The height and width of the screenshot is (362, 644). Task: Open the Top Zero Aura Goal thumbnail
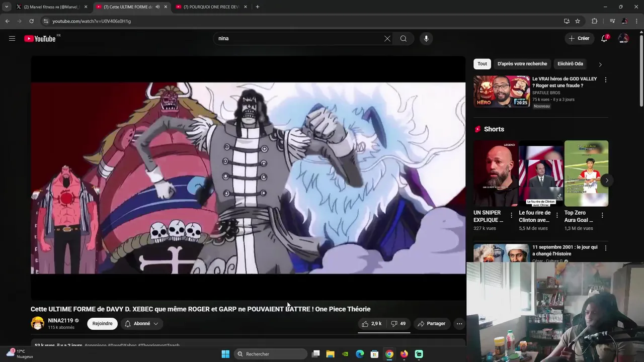tap(586, 173)
